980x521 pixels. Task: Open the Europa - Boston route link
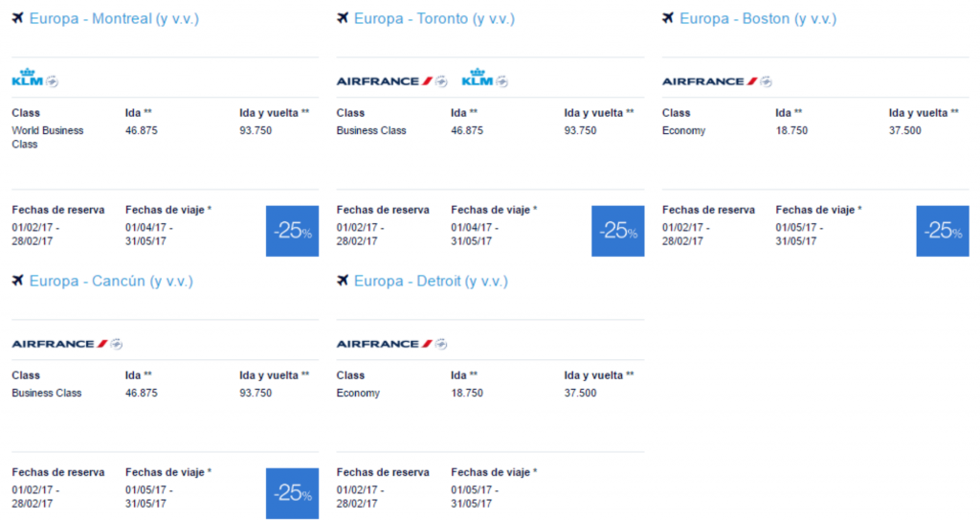tap(758, 19)
